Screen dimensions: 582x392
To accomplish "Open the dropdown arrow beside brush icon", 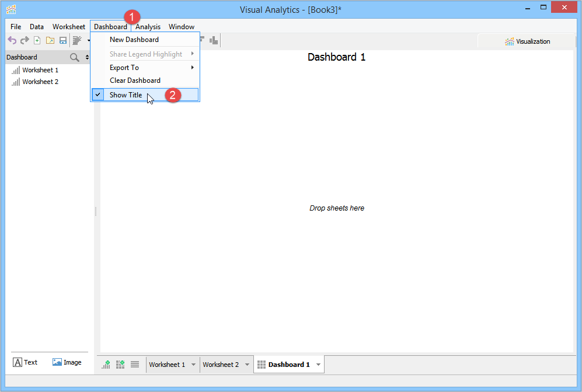I will (88, 40).
